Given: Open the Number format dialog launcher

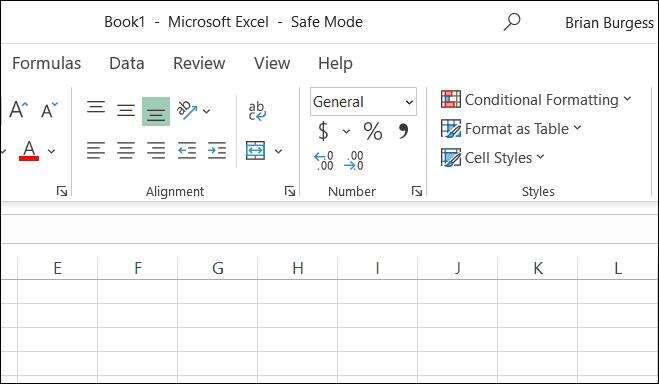Looking at the screenshot, I should click(417, 192).
